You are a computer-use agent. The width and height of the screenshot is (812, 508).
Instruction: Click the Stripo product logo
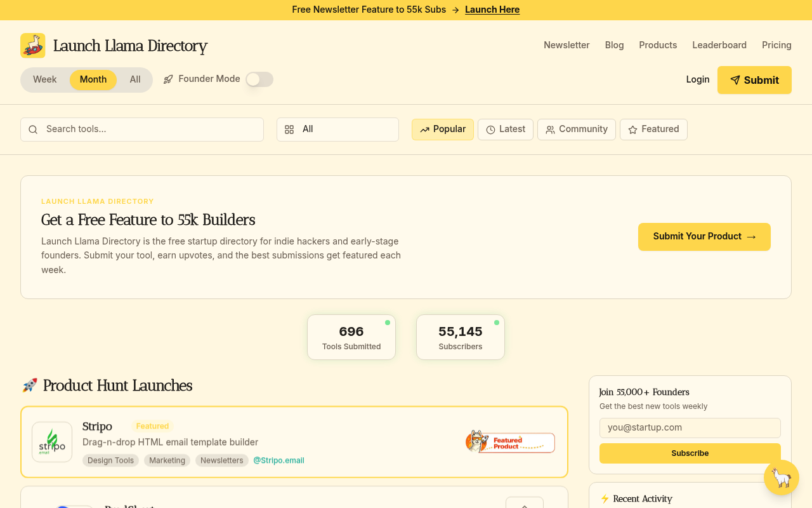52,442
